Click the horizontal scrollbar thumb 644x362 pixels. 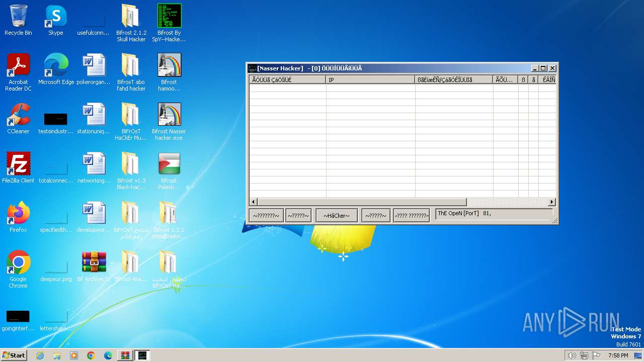pos(362,202)
